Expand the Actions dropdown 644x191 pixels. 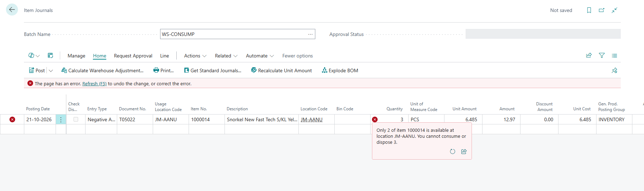[x=195, y=56]
